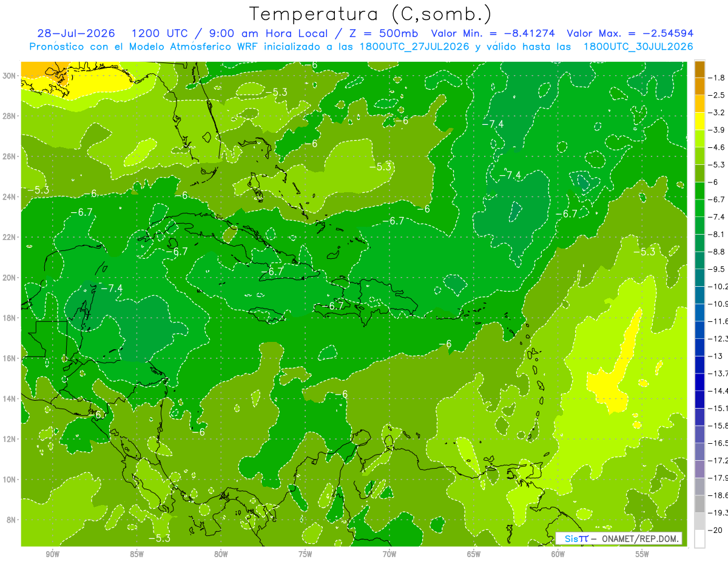Click the title 'Temperatura (C,somb.)'
Viewport: 728px width, 562px height.
pyautogui.click(x=370, y=14)
